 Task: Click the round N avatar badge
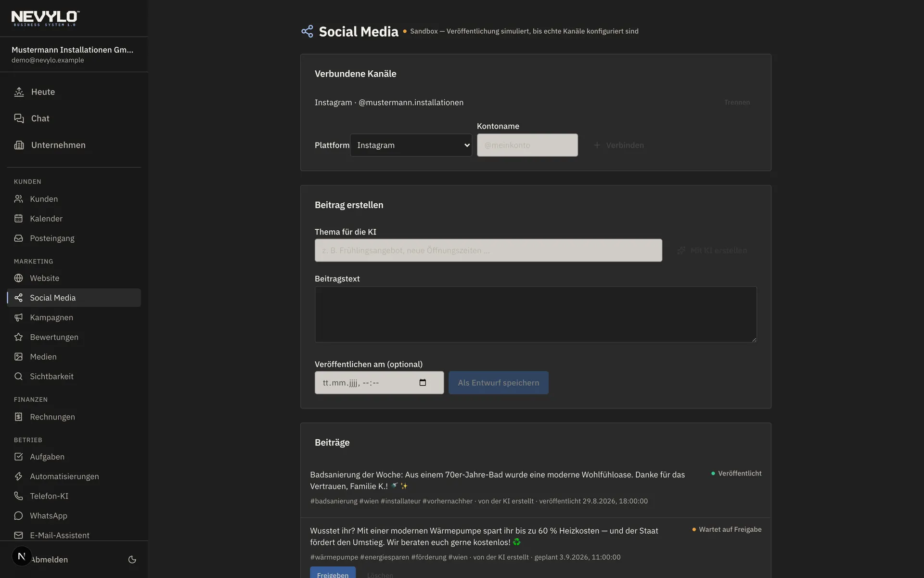[22, 556]
